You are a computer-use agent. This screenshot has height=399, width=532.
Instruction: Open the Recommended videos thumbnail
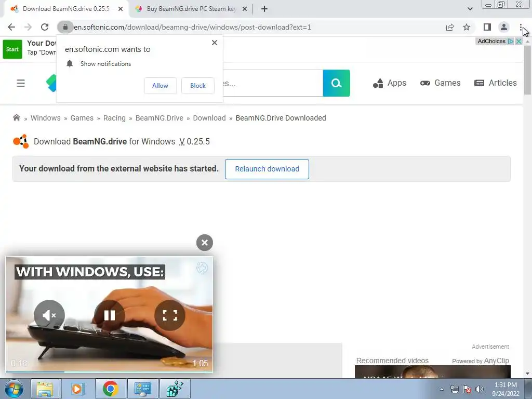(432, 372)
